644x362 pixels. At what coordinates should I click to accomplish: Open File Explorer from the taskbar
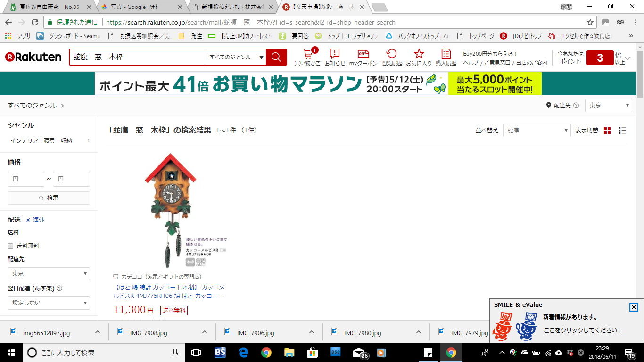pyautogui.click(x=289, y=353)
